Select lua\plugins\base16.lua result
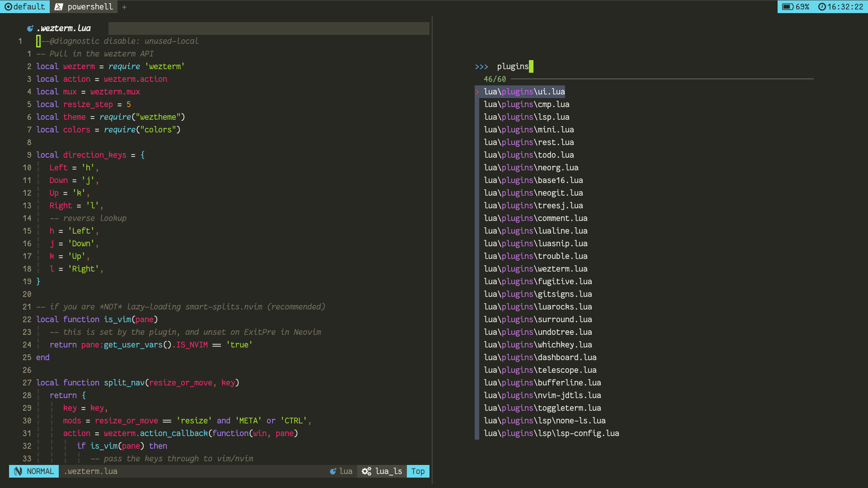This screenshot has height=488, width=868. pos(533,180)
